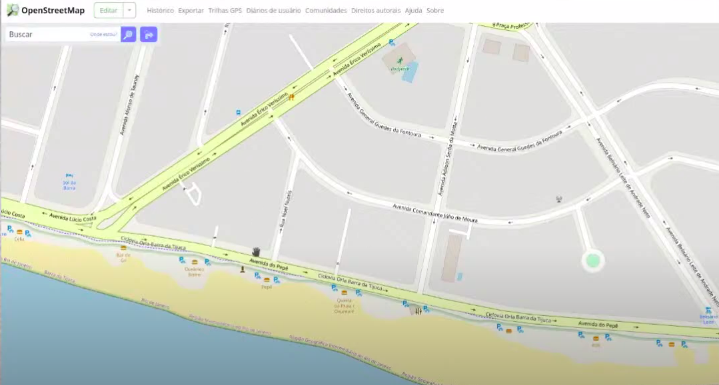Select the Pepê kiosk fast food icon
This screenshot has width=719, height=385.
266,280
